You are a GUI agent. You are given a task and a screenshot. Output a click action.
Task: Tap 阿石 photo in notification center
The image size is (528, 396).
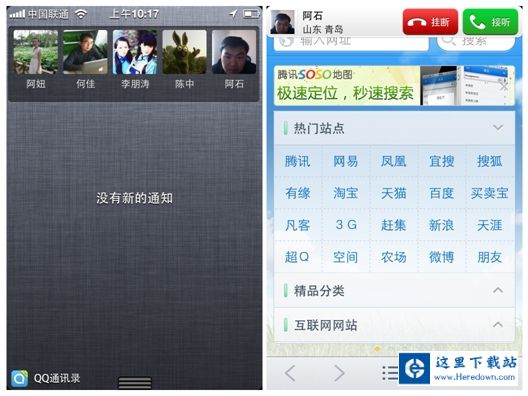pos(234,52)
